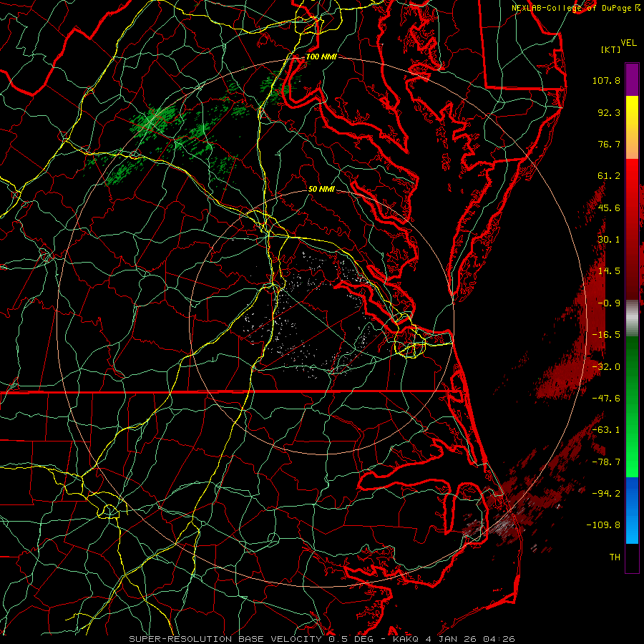Image resolution: width=644 pixels, height=644 pixels.
Task: Select the 30.1 velocity scale value
Action: point(609,240)
